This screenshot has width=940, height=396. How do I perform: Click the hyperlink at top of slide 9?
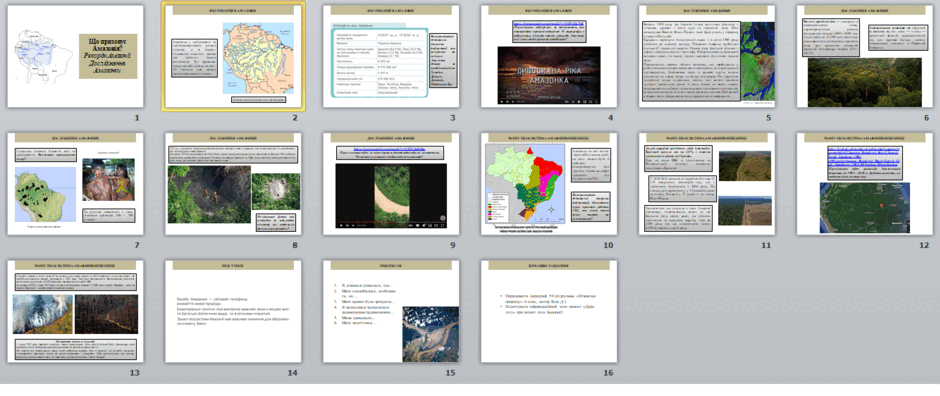[390, 147]
